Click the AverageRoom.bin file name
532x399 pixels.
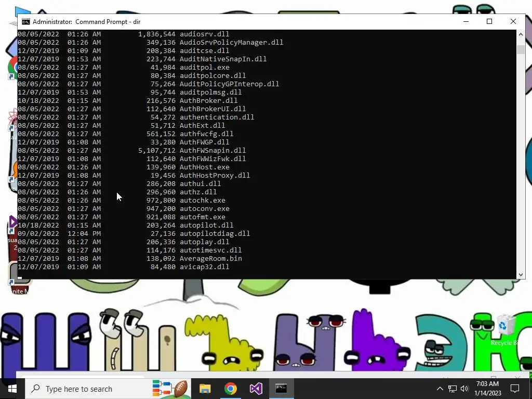pos(211,259)
